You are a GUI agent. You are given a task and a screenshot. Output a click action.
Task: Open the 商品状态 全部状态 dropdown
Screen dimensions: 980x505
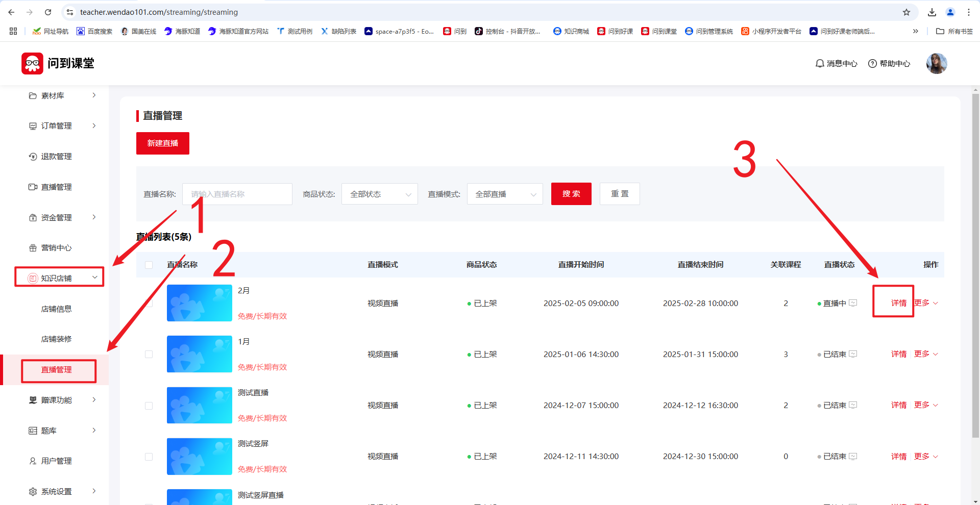pos(379,194)
